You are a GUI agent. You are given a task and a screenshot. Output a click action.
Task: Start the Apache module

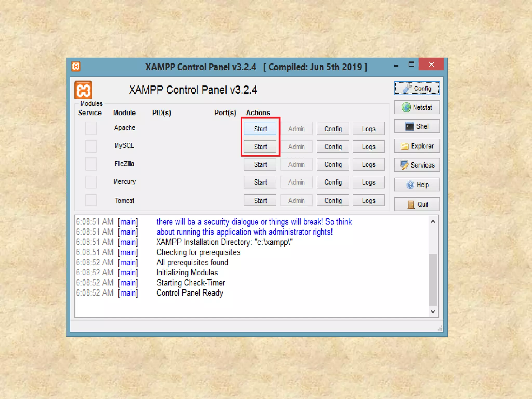click(260, 129)
